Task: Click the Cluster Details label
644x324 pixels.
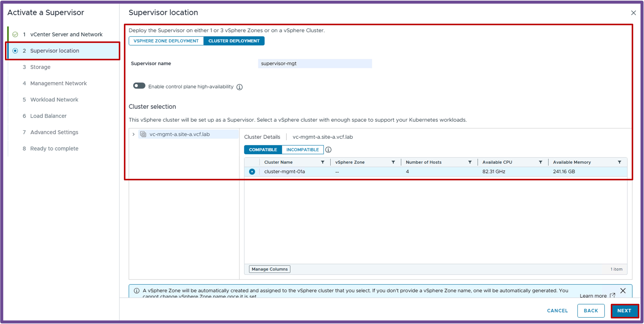Action: click(x=262, y=137)
